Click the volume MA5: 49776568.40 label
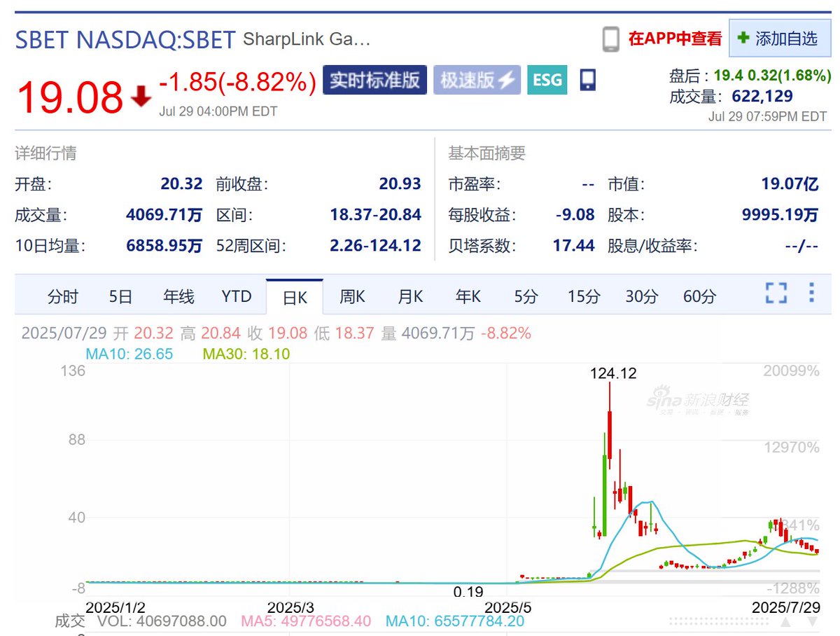The width and height of the screenshot is (840, 636). coord(306,621)
